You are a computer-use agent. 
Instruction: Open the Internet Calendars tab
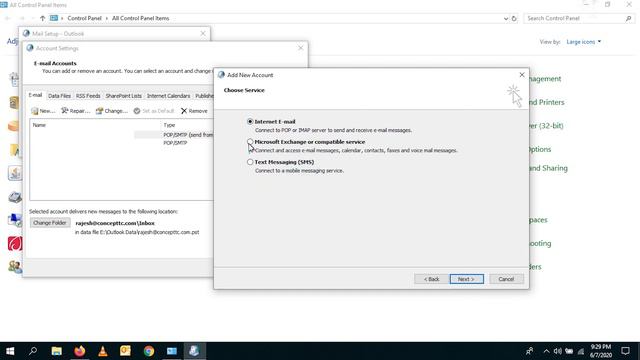coord(168,96)
